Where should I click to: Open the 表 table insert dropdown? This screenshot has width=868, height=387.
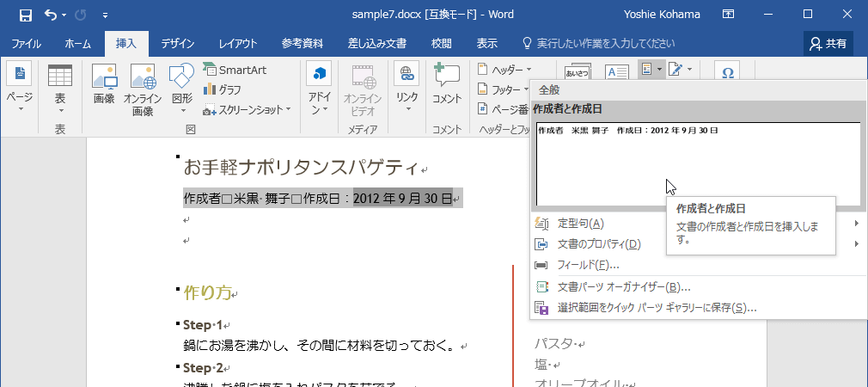(60, 89)
